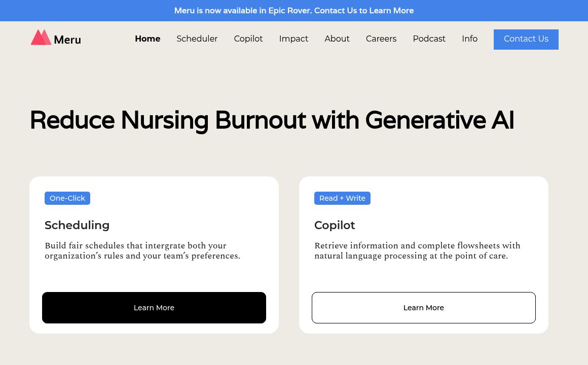This screenshot has height=365, width=588.
Task: Open the Copilot nav link
Action: 248,39
